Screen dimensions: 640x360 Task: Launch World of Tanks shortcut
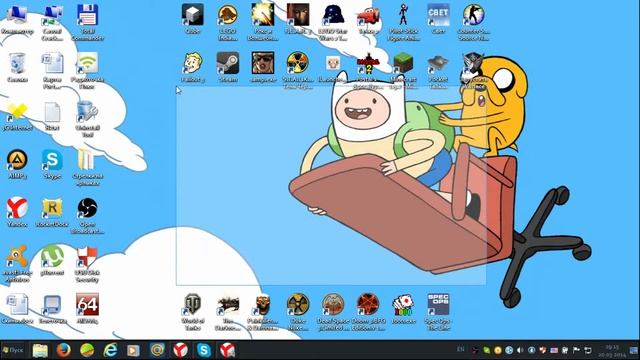[x=193, y=312]
